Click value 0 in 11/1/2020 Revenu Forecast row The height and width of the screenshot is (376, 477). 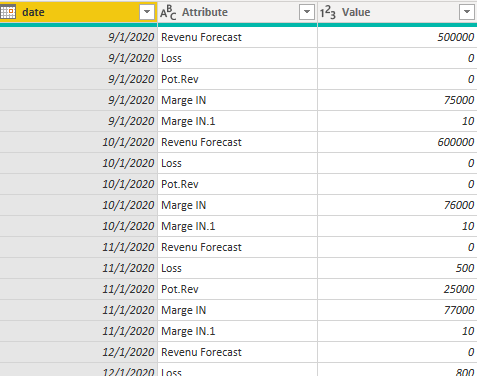click(471, 247)
